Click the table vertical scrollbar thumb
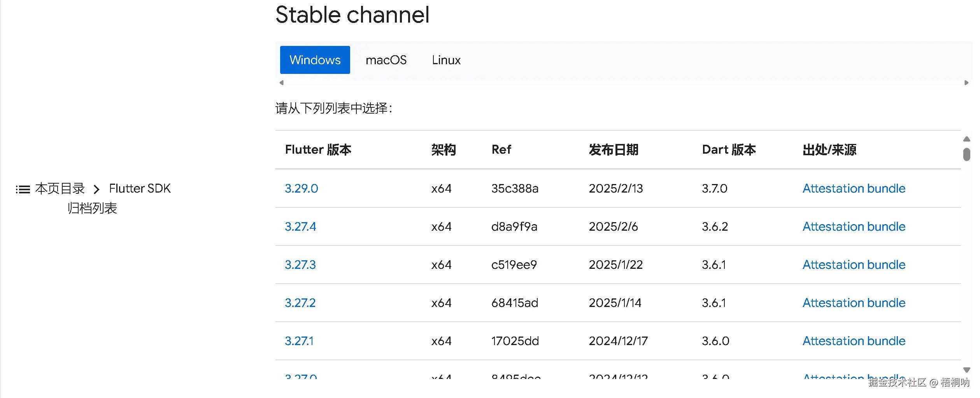 (966, 154)
